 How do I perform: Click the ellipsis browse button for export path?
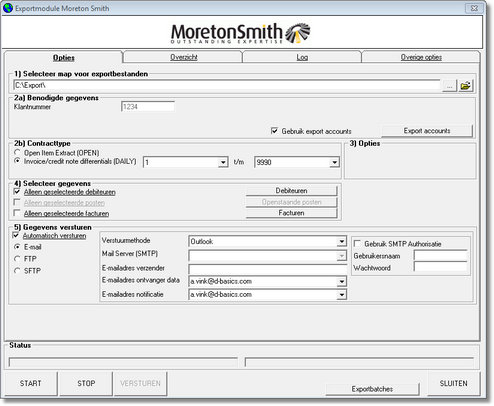click(449, 86)
